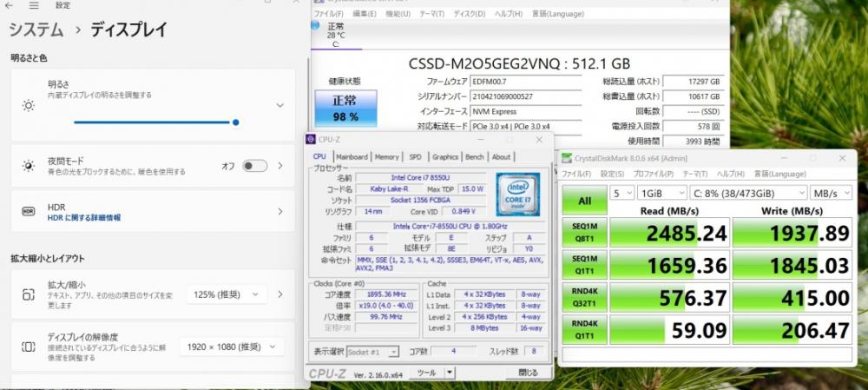The image size is (868, 390).
Task: Open 編集(E) menu in CrystalDiskInfo
Action: 365,14
